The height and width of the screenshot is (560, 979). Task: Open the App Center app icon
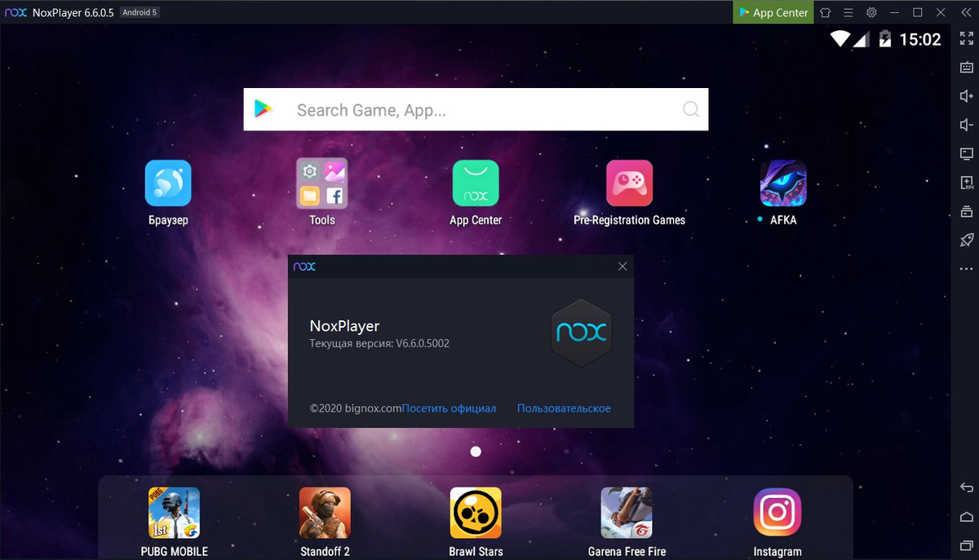(x=476, y=192)
